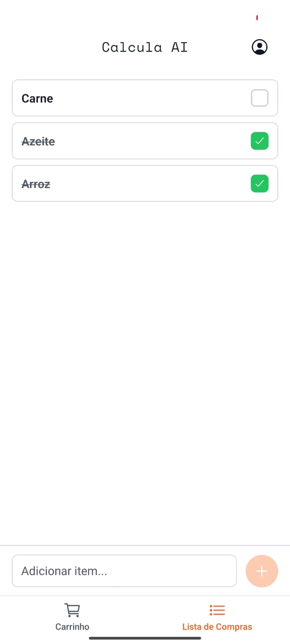Tap the home indicator bar at the bottom

click(145, 638)
